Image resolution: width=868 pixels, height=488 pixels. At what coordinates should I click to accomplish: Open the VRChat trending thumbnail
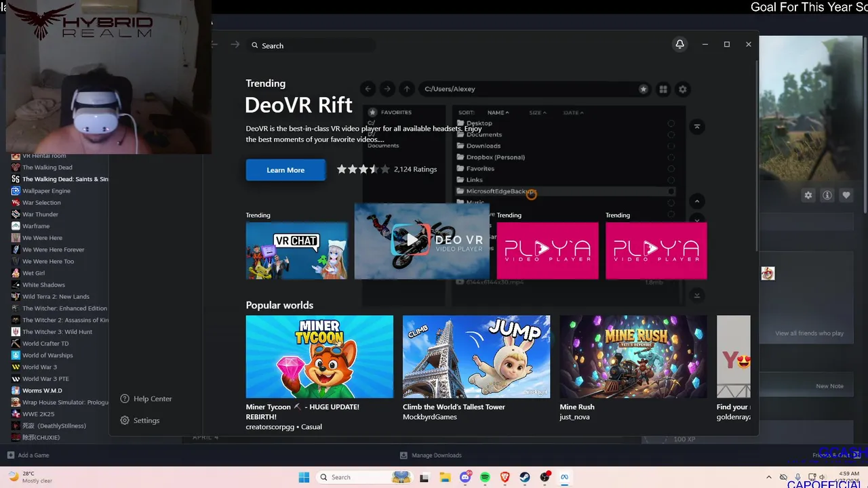297,251
